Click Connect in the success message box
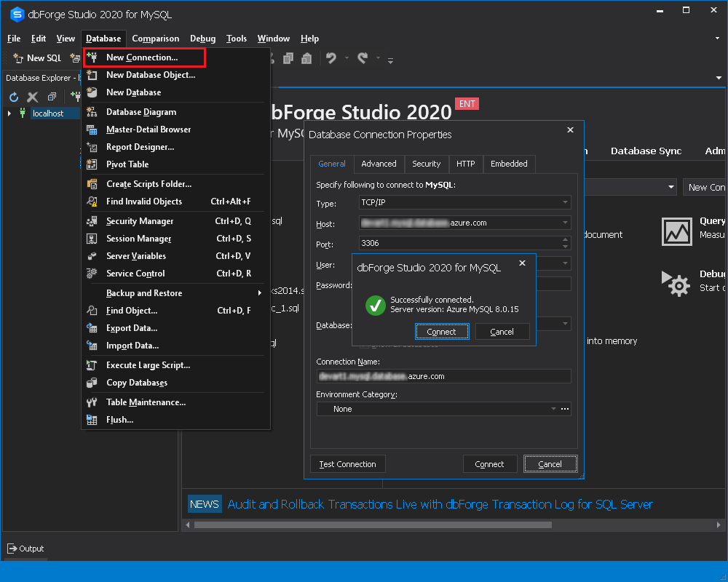This screenshot has width=728, height=582. 442,332
